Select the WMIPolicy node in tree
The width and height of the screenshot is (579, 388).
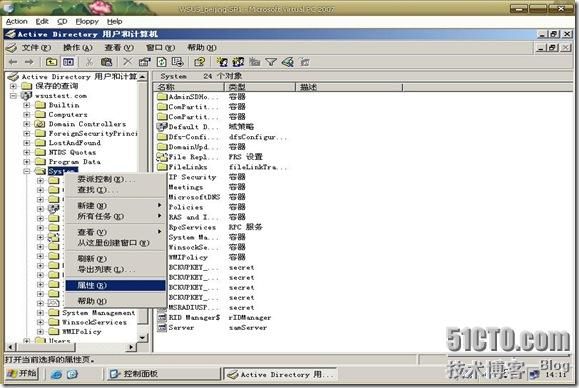pos(82,332)
